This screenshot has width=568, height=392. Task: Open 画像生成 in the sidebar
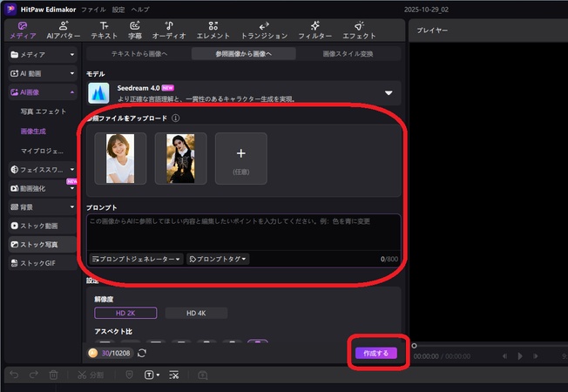click(x=33, y=132)
